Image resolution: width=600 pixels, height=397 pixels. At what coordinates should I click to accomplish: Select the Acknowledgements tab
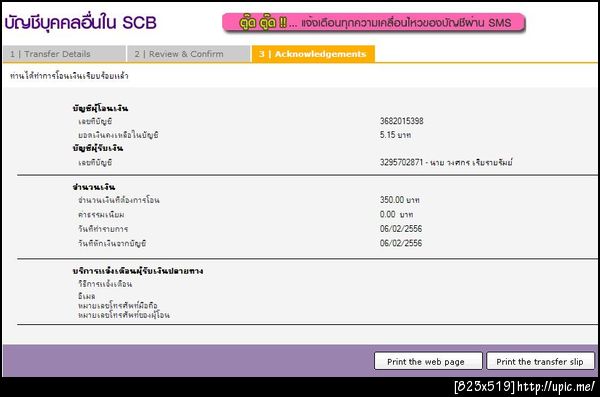pos(313,54)
